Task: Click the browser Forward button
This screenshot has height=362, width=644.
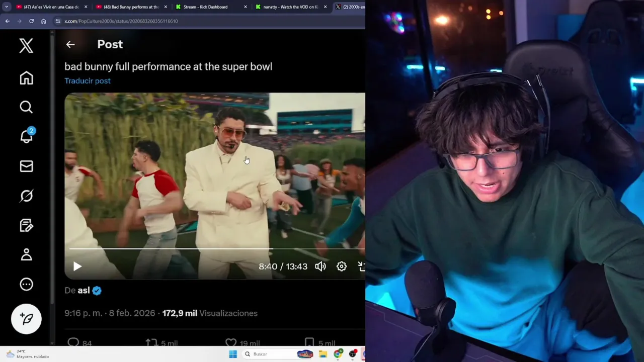Action: point(19,21)
